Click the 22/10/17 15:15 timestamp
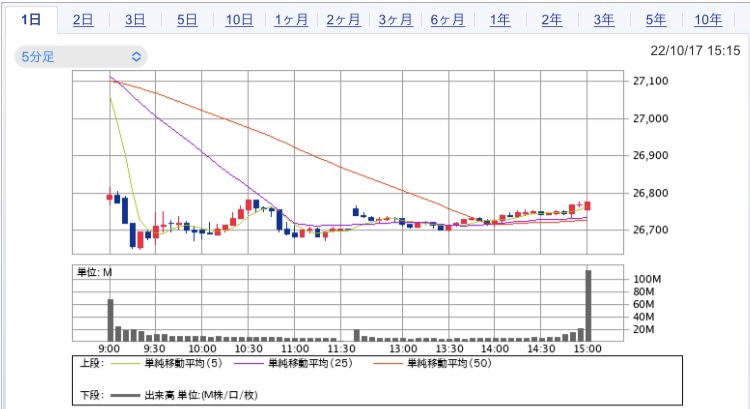750x409 pixels. tap(695, 51)
